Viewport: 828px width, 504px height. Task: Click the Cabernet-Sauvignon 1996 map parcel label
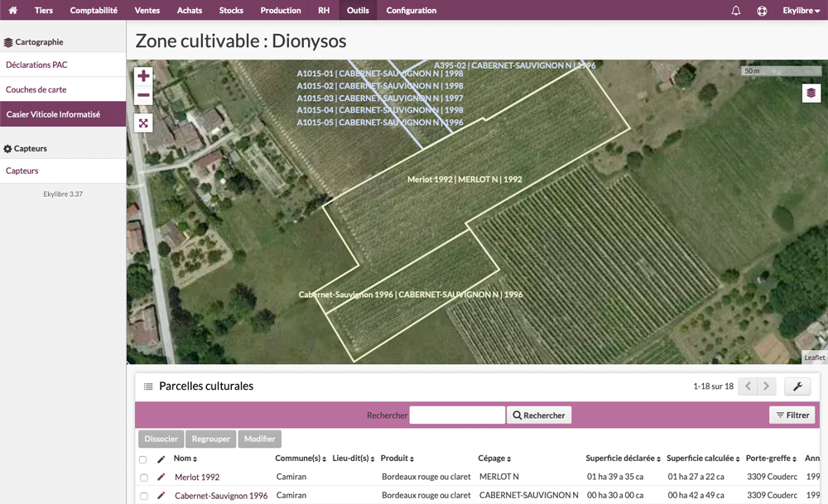411,295
